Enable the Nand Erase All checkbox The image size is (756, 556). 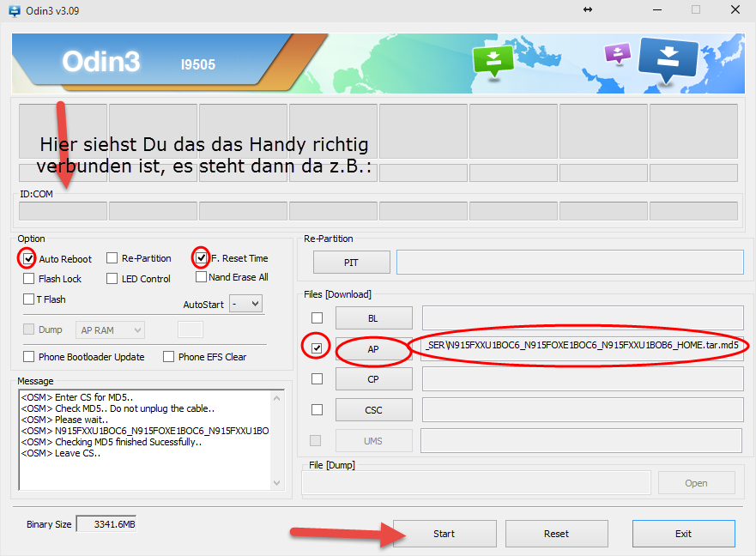pos(201,277)
